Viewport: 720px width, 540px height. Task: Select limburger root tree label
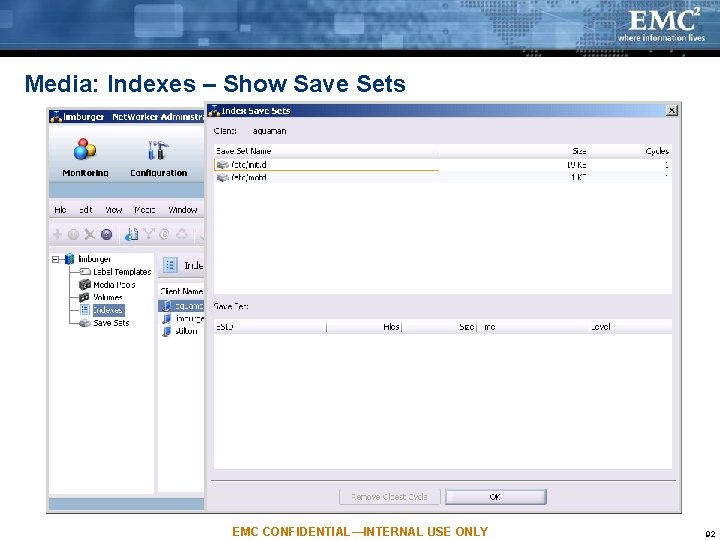coord(94,259)
